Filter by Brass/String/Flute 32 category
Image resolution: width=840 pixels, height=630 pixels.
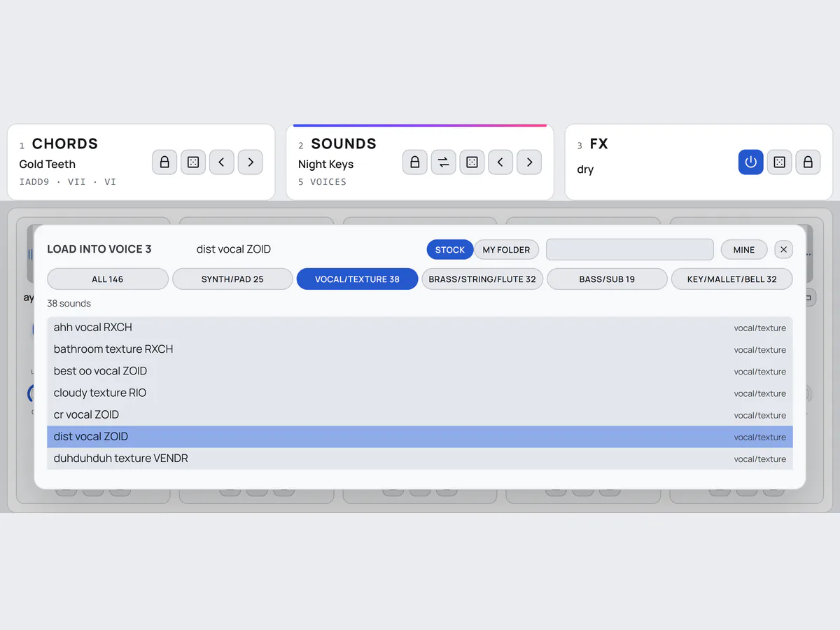(x=482, y=279)
